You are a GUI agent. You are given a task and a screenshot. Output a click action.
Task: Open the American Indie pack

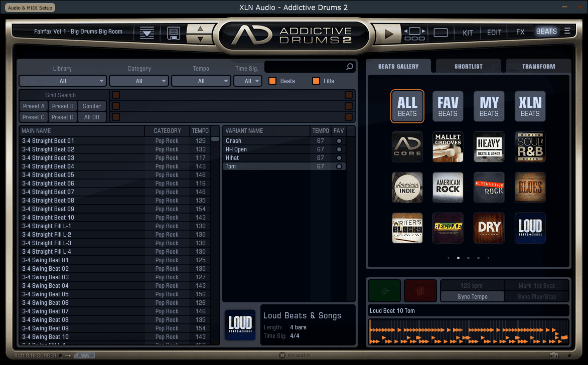pos(407,188)
